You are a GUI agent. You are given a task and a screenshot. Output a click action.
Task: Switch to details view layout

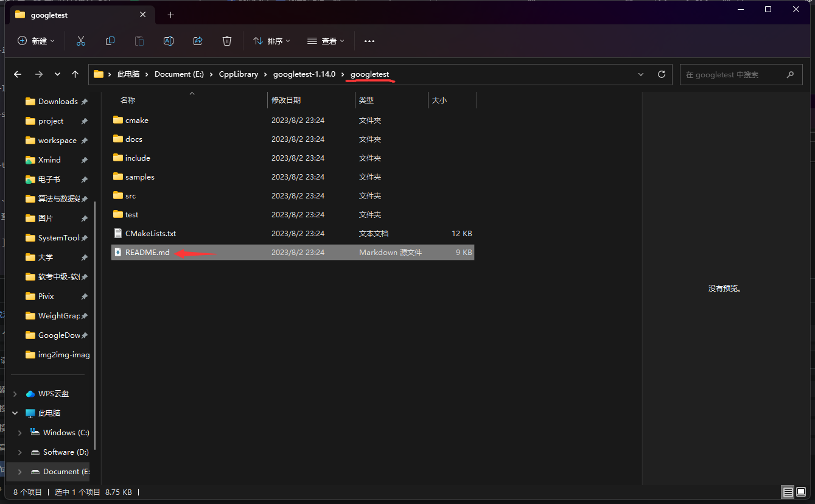[x=788, y=492]
